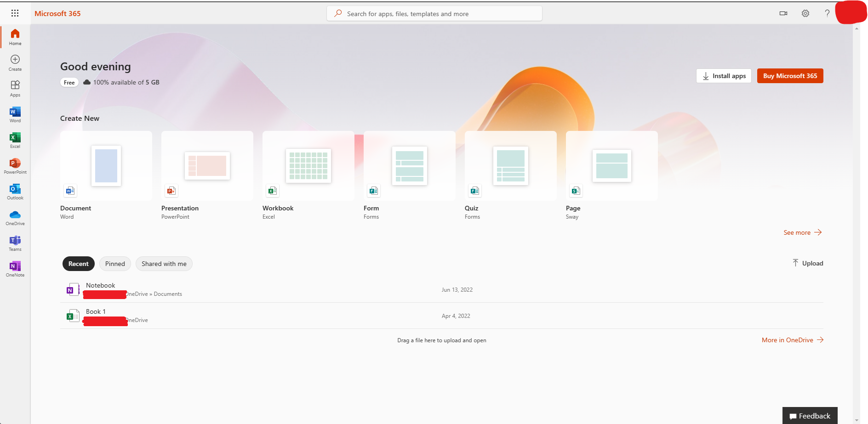868x424 pixels.
Task: Launch PowerPoint from the left sidebar
Action: click(x=15, y=165)
